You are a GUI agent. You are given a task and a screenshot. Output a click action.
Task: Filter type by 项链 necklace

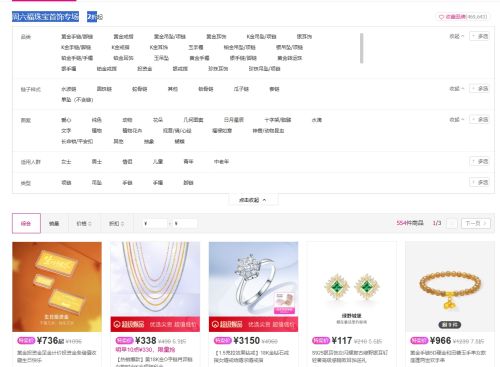click(66, 183)
